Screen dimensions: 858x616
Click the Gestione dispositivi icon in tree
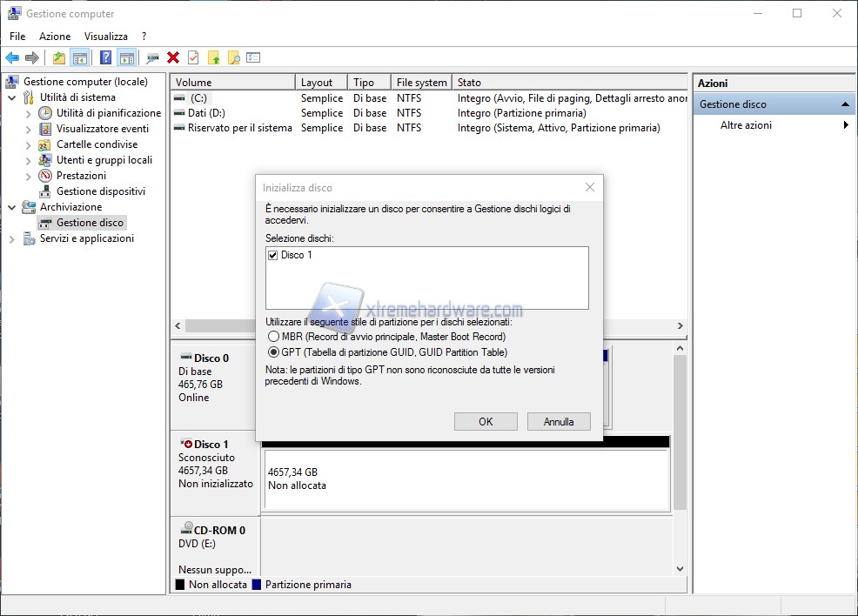45,191
